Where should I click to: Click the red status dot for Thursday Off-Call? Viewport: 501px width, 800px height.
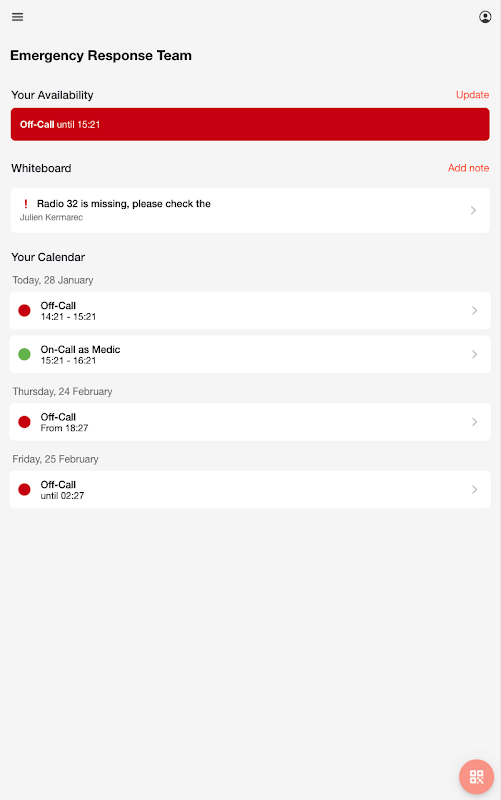pos(24,422)
